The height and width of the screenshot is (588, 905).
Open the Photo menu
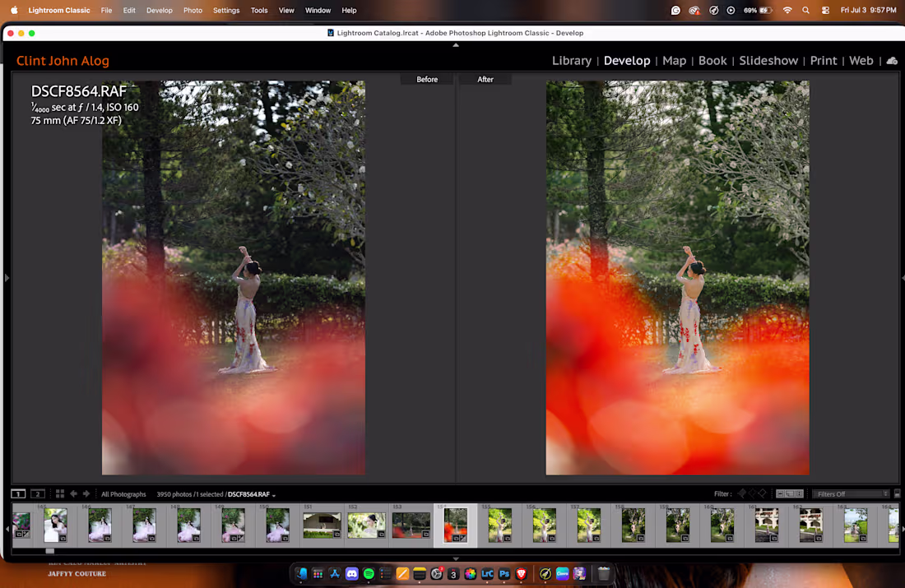193,11
